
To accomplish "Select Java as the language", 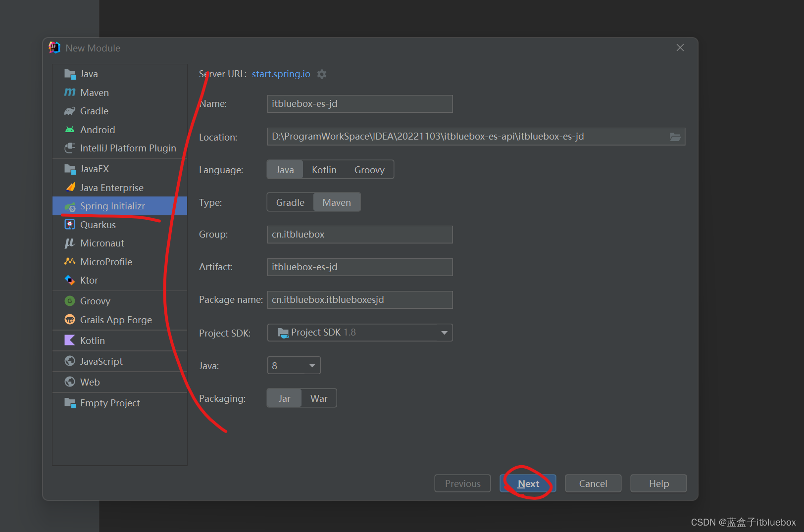I will coord(285,170).
